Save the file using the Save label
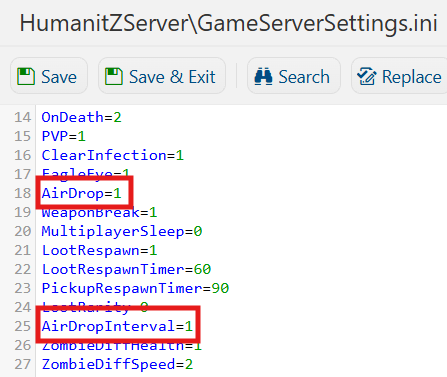The width and height of the screenshot is (447, 377). 59,77
